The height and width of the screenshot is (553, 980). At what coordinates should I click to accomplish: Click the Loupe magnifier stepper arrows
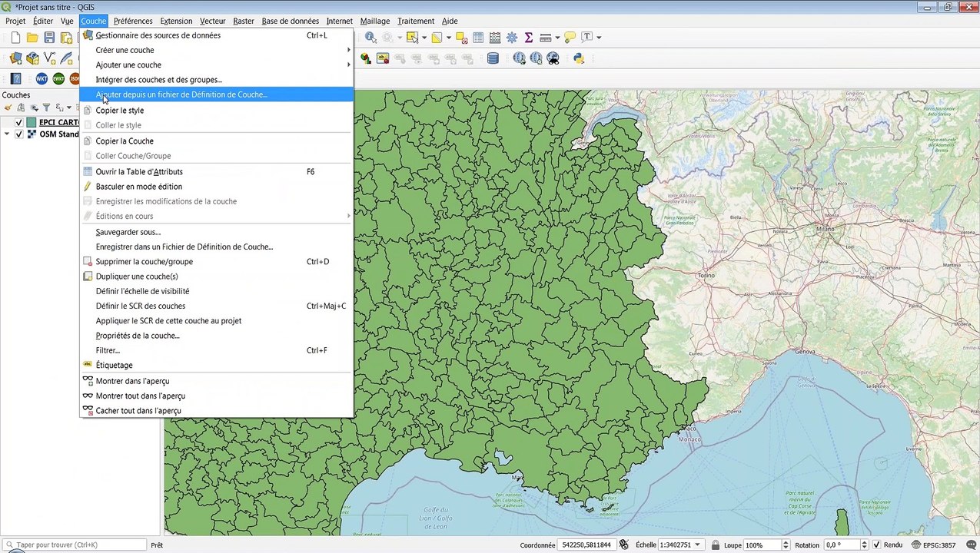[785, 545]
